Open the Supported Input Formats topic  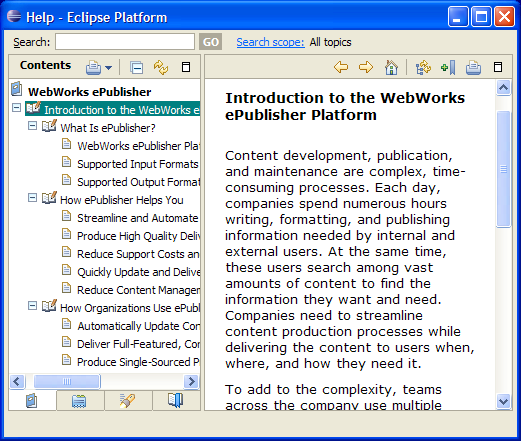[138, 164]
